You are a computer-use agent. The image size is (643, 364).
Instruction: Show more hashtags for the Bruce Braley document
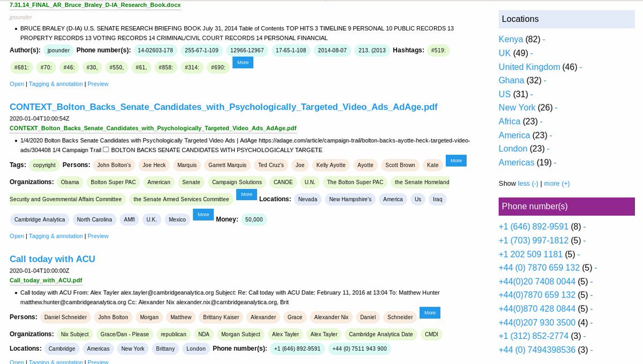tap(243, 63)
